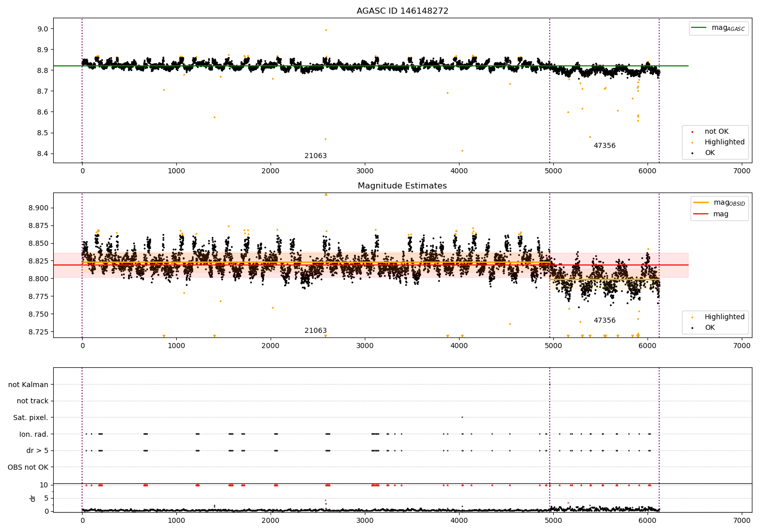Click the vertical 'dr' axis label
This screenshot has width=760, height=532.
(x=33, y=498)
